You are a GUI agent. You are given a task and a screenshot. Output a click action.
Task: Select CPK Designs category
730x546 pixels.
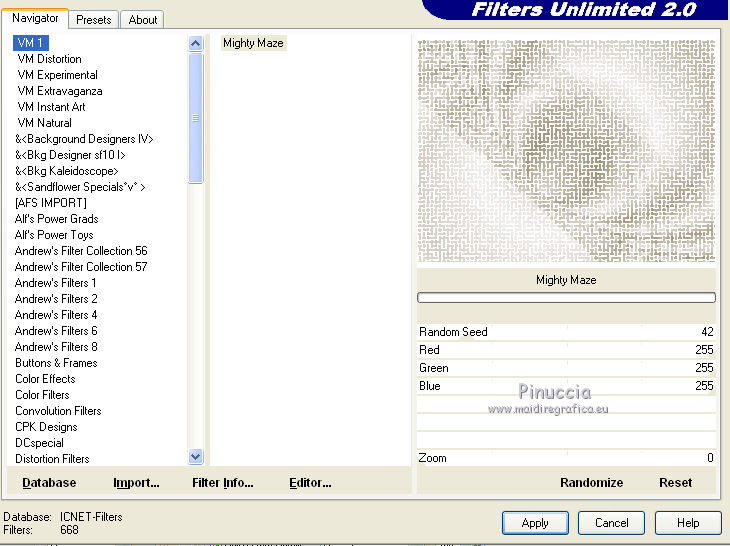[x=46, y=427]
